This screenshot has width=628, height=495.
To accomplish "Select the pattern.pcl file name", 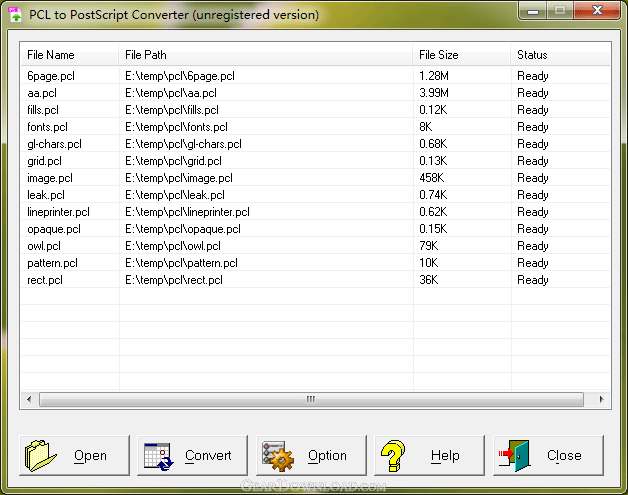I will point(52,263).
